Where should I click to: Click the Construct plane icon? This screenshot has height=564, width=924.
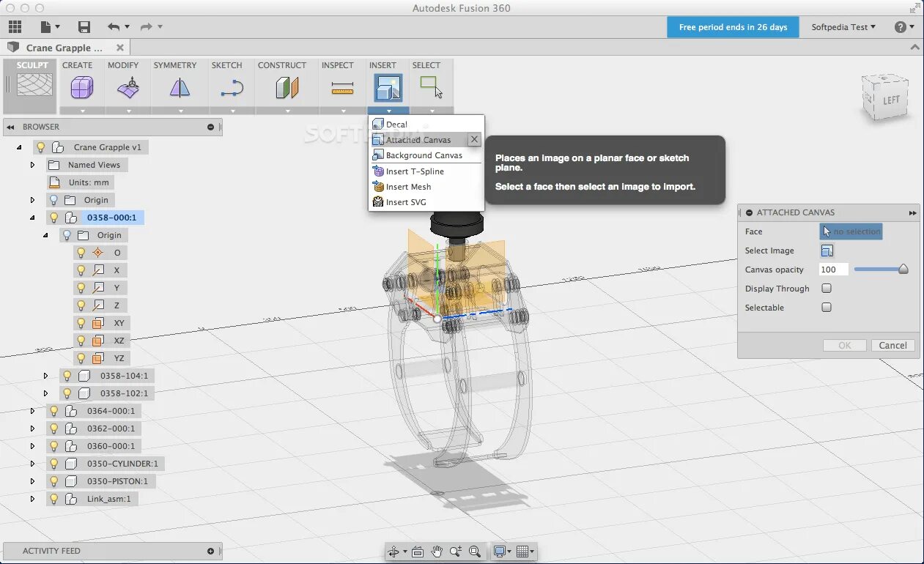pos(287,89)
